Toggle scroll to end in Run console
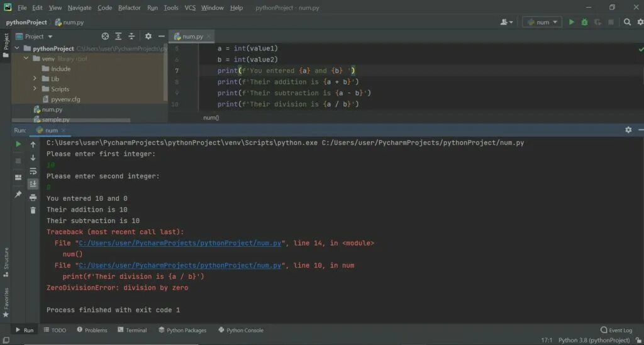This screenshot has height=345, width=644. coord(33,184)
